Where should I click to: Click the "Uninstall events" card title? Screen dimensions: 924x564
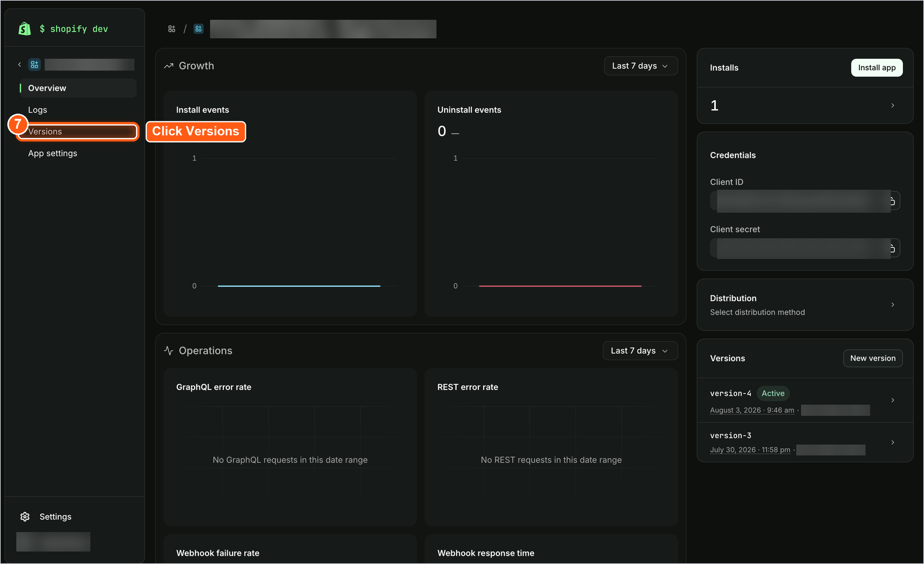point(469,110)
